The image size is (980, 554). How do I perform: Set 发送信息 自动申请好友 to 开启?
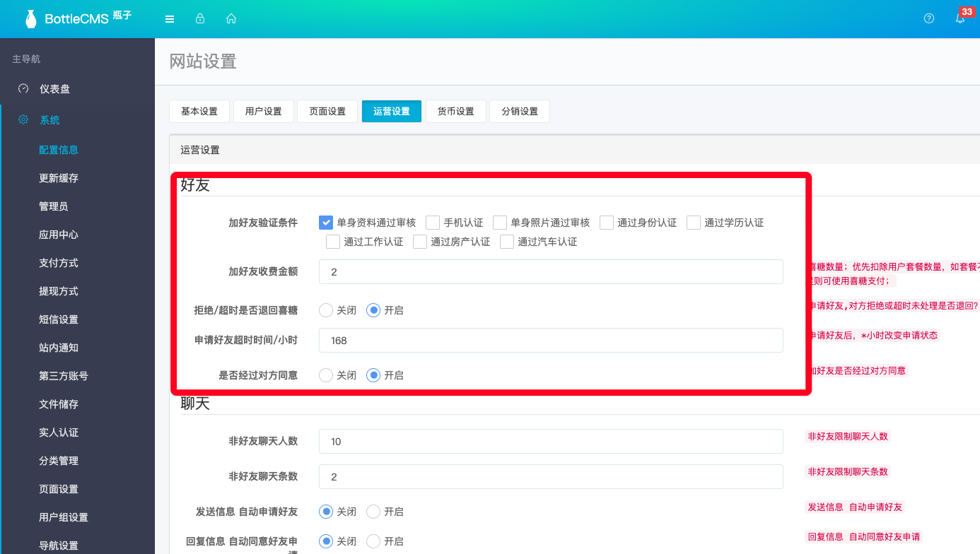[373, 512]
